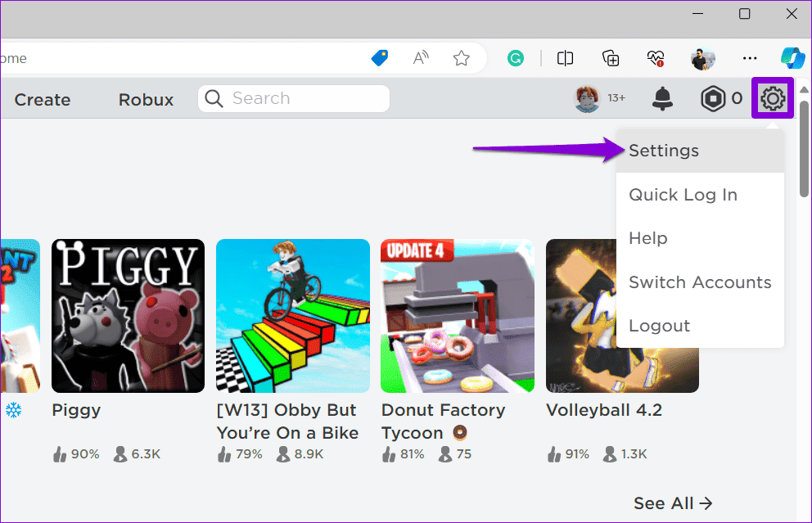Open the Roblox avatar profile picture
The width and height of the screenshot is (812, 523).
[587, 98]
